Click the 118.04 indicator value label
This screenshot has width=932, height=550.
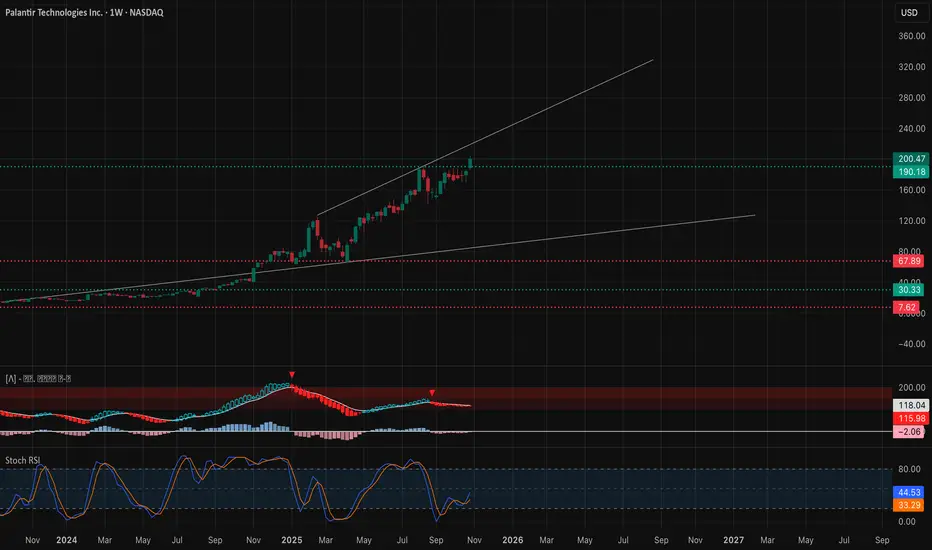[911, 406]
